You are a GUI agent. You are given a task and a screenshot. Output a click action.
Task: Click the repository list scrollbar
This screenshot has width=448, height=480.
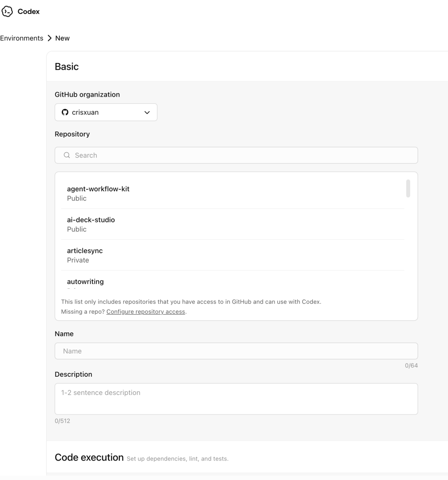tap(408, 189)
